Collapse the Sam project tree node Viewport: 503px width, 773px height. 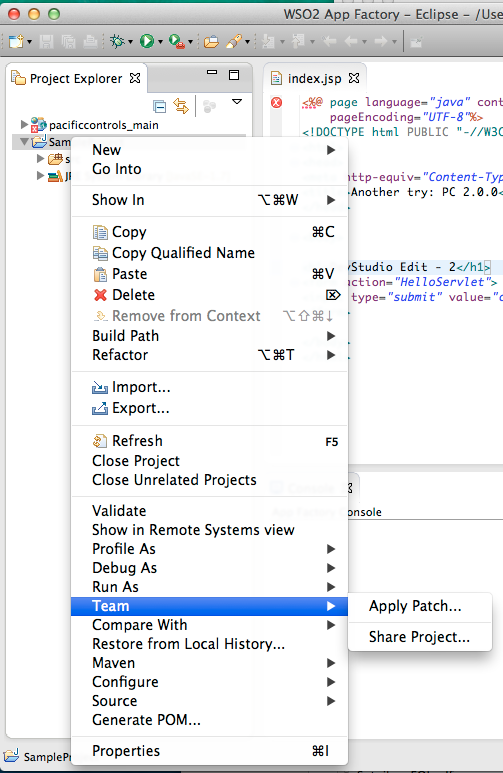(24, 141)
